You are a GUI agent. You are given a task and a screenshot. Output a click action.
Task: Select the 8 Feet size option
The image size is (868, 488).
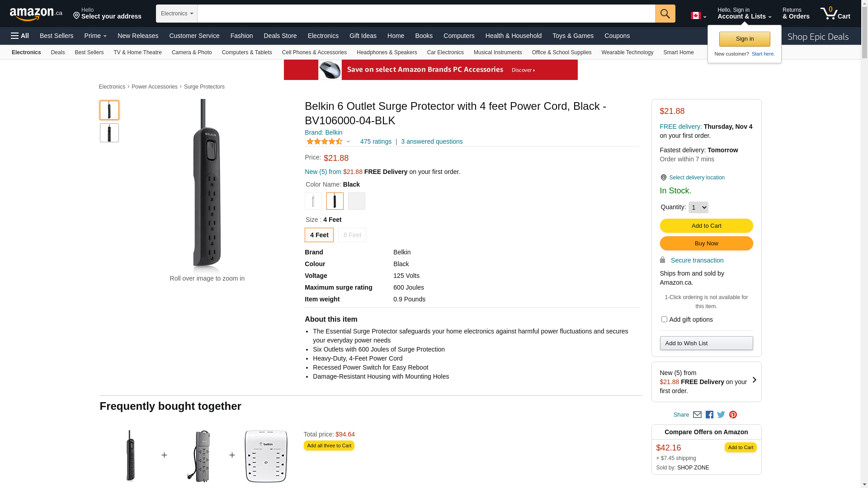[352, 235]
